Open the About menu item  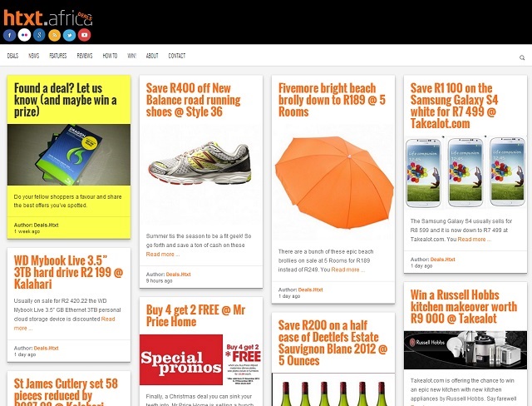(152, 56)
